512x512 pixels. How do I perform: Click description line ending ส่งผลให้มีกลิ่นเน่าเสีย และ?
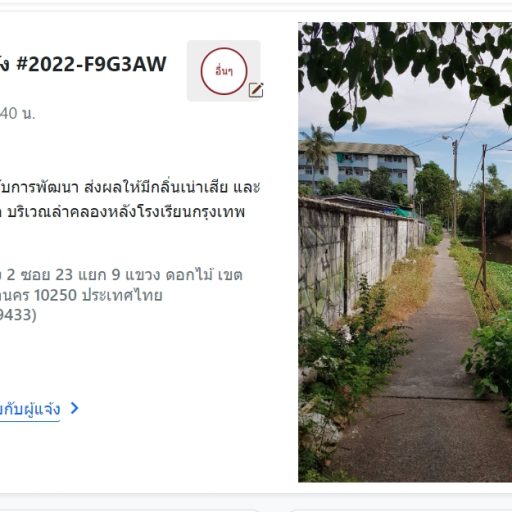coord(130,187)
